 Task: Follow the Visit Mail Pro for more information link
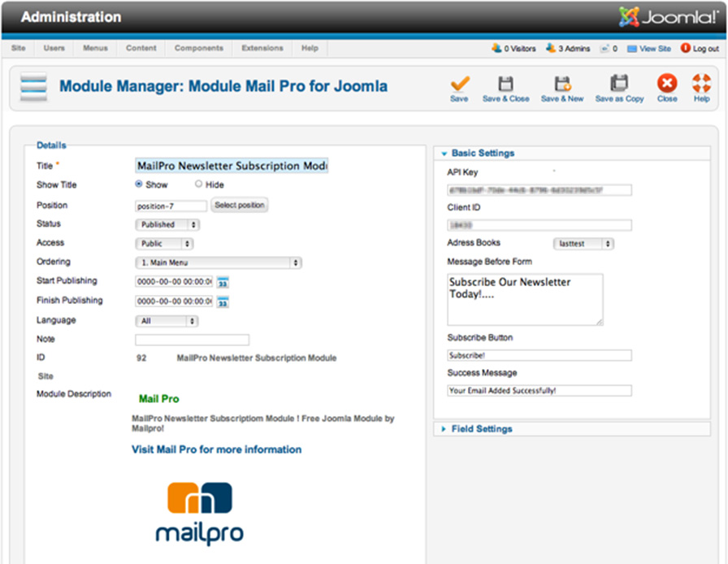(x=216, y=449)
